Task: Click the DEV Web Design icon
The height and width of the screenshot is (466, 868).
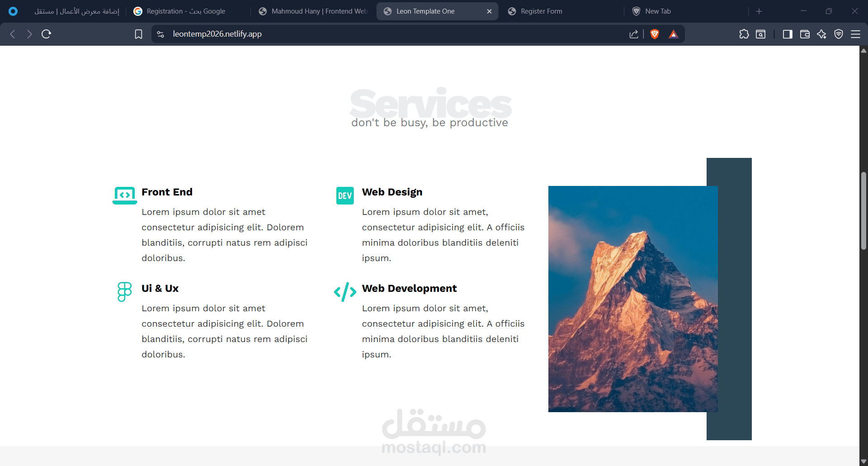Action: 345,195
